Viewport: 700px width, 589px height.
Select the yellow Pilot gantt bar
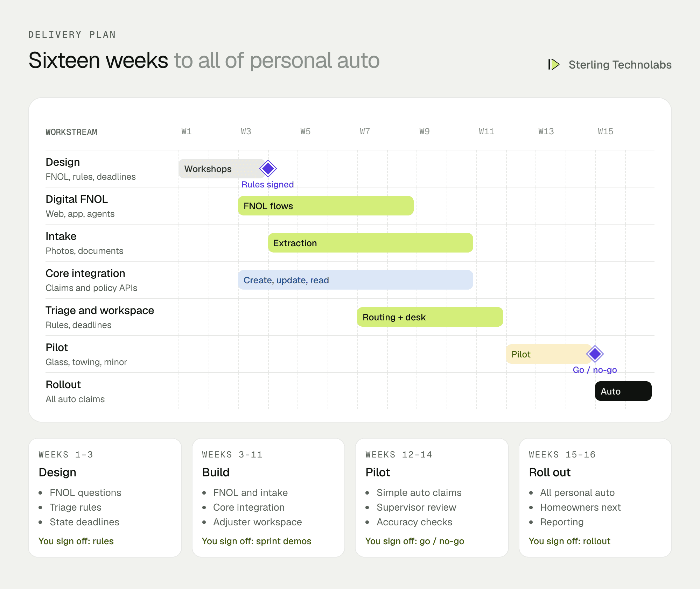point(549,354)
